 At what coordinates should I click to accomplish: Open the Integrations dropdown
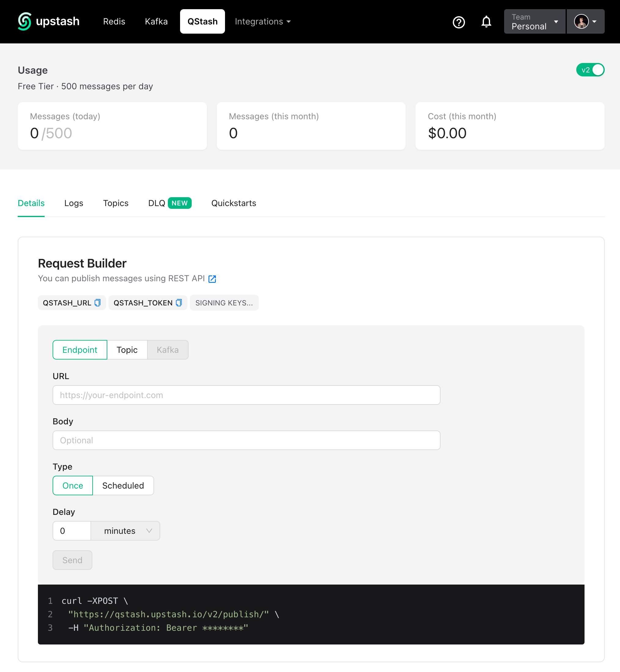[x=262, y=21]
